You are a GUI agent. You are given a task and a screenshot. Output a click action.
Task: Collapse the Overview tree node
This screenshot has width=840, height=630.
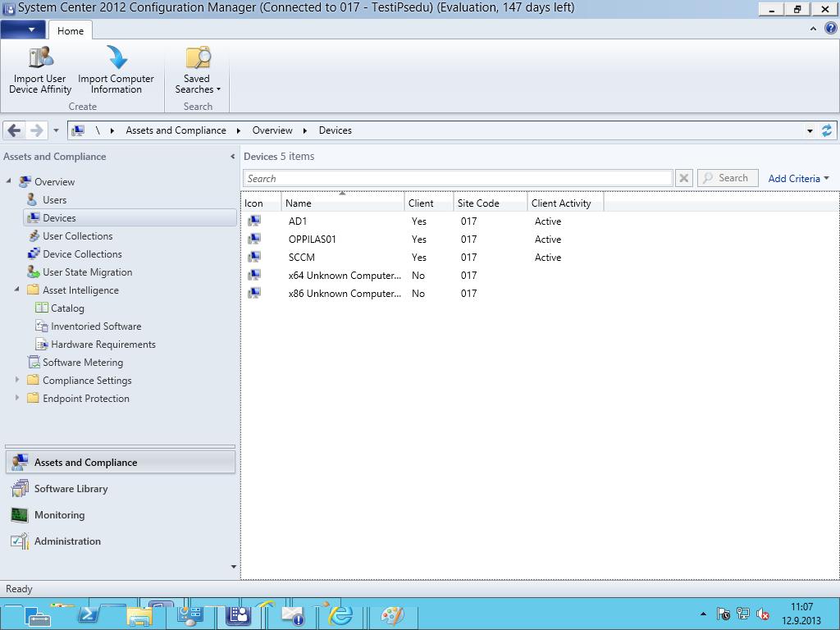coord(8,181)
